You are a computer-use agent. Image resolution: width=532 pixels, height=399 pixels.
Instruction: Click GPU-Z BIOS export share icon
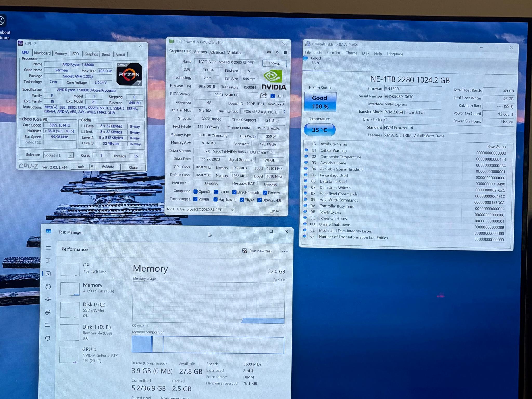(263, 95)
